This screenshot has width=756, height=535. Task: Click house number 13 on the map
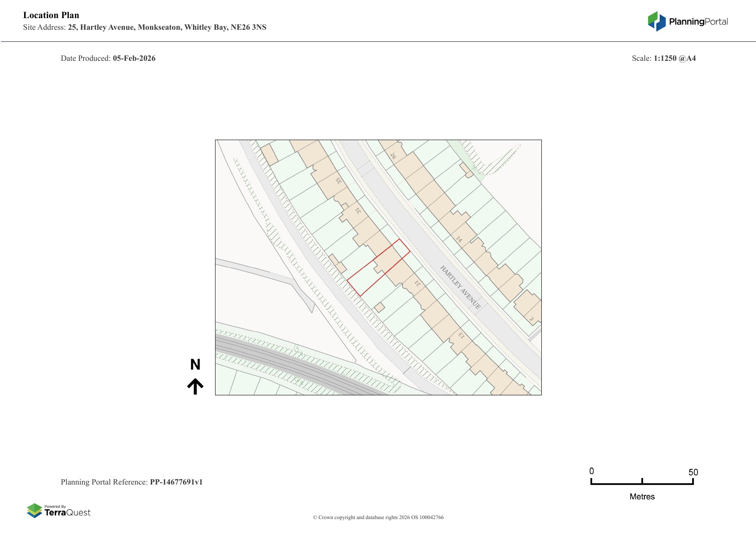[x=461, y=335]
